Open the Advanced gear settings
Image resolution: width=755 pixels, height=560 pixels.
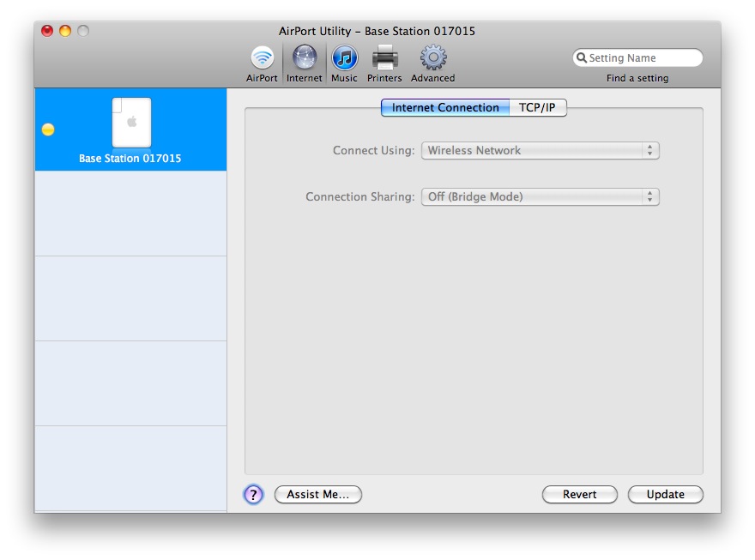[x=433, y=64]
